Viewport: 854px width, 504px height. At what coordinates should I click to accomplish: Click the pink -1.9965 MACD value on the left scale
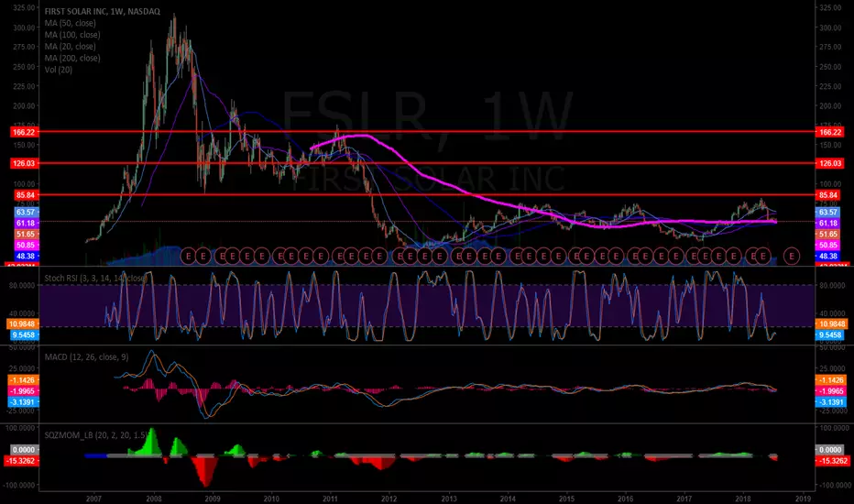(x=24, y=390)
